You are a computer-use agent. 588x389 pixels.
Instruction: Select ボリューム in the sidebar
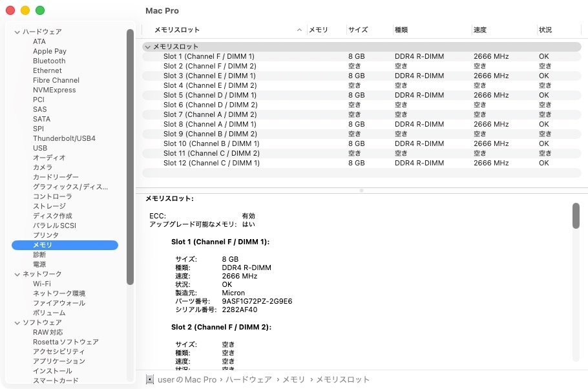[x=49, y=313]
